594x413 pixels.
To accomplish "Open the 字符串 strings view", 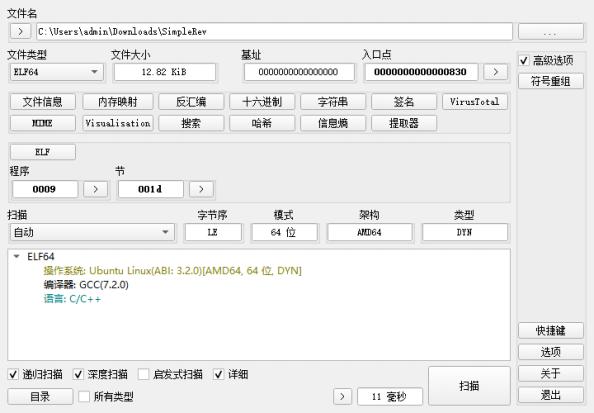I will [x=333, y=102].
